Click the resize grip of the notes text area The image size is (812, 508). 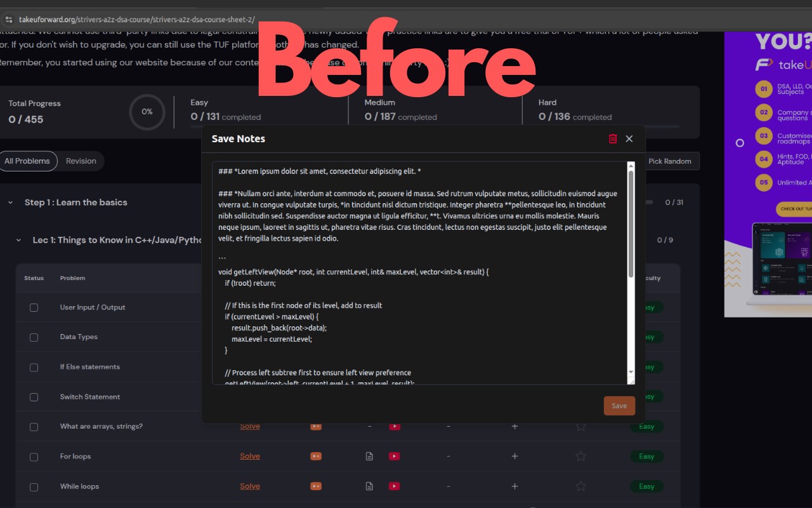pyautogui.click(x=631, y=381)
